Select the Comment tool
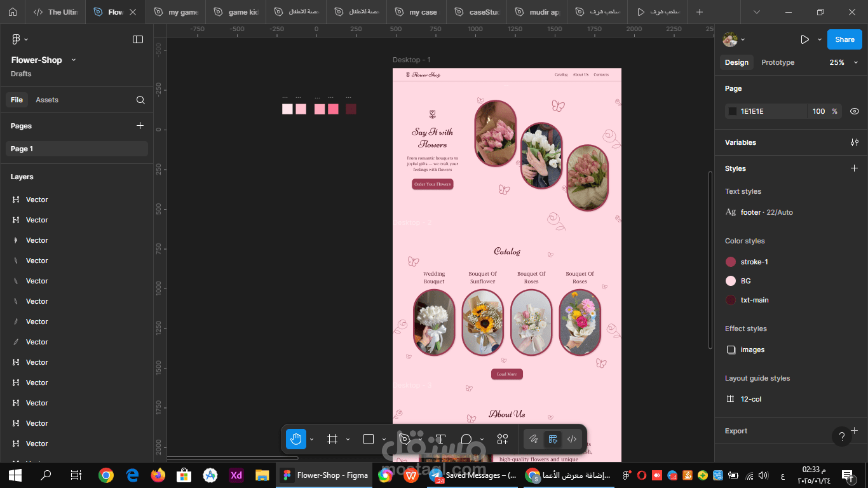868x488 pixels. click(x=466, y=439)
